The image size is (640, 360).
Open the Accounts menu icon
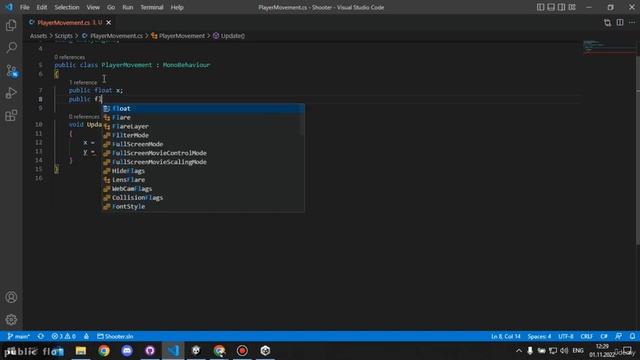11,297
